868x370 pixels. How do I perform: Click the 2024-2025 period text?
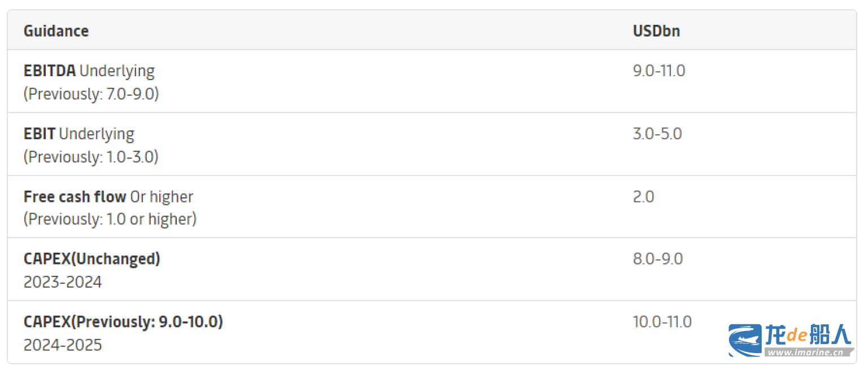click(x=63, y=345)
